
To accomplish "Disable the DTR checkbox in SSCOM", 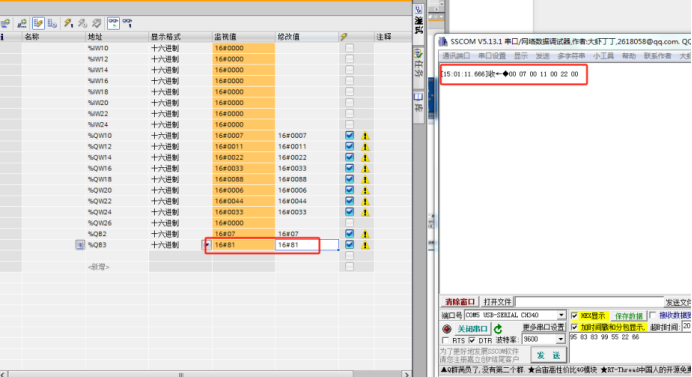I will click(x=472, y=340).
